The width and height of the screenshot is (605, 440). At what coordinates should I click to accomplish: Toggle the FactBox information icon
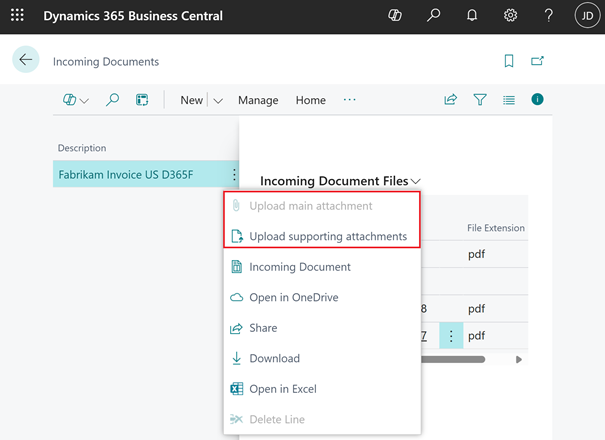pyautogui.click(x=537, y=100)
